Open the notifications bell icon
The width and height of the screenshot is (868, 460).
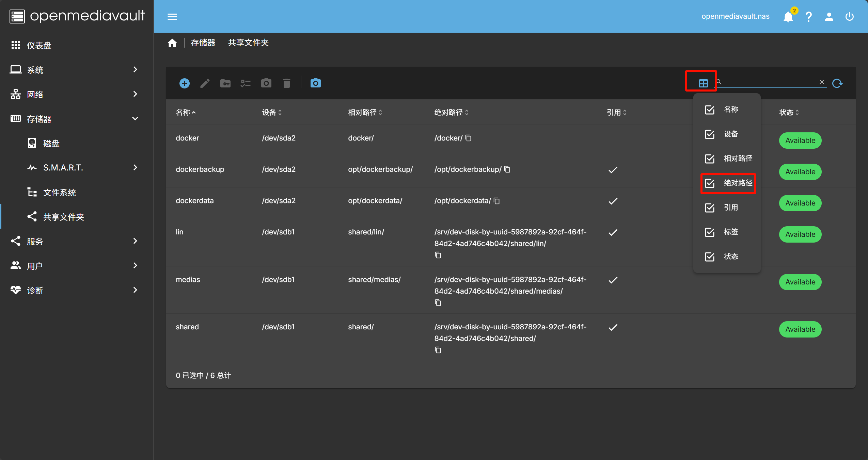coord(788,17)
